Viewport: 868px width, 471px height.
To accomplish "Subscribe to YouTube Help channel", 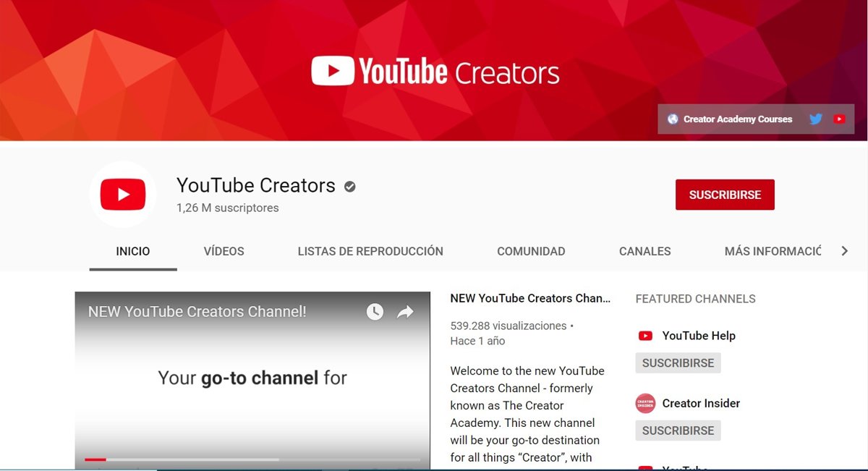I will pos(678,363).
